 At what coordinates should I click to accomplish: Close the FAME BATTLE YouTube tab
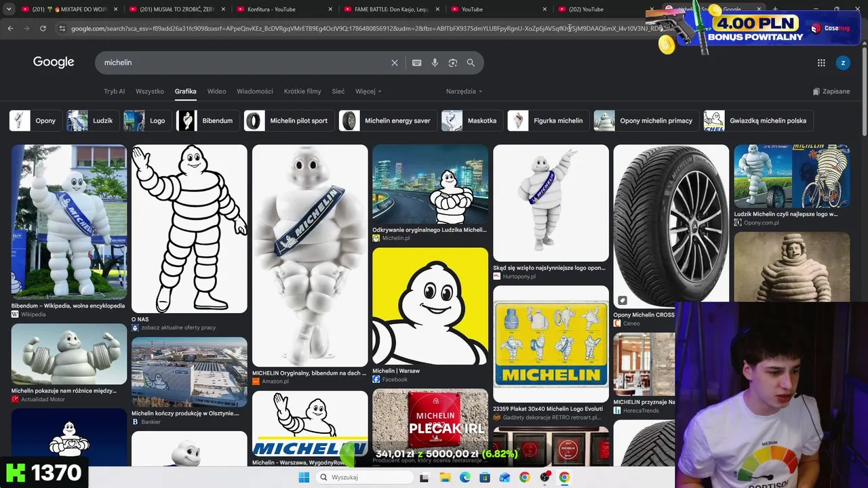click(x=437, y=9)
